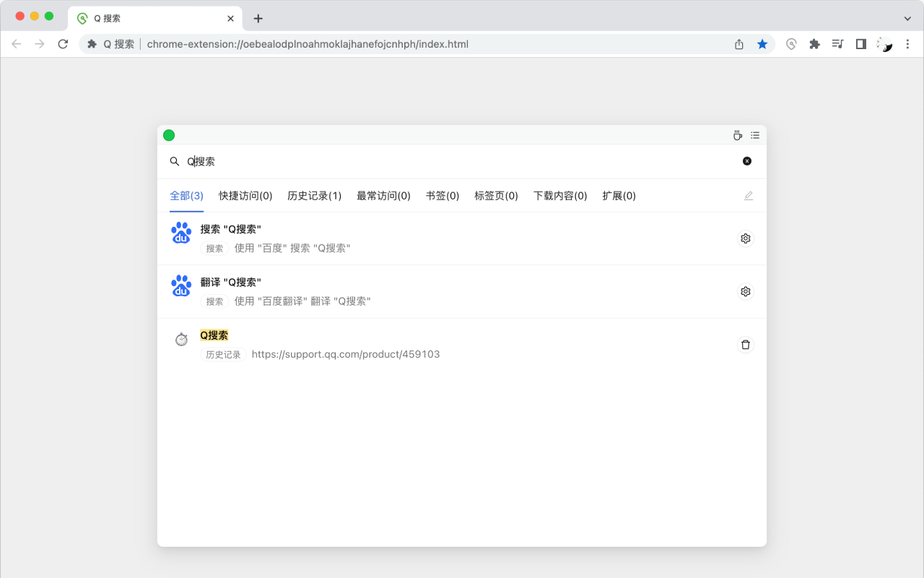Select the 全部(3) tab
Screen dimensions: 924x578
pyautogui.click(x=186, y=196)
